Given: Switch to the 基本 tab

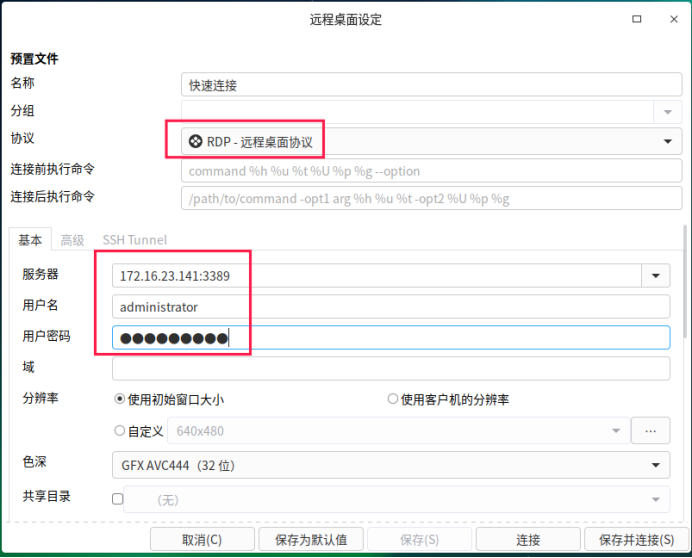Looking at the screenshot, I should 30,240.
